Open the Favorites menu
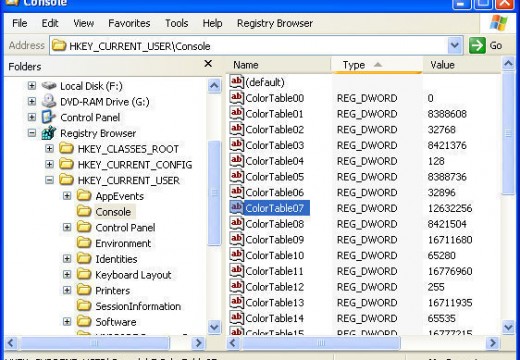 129,23
